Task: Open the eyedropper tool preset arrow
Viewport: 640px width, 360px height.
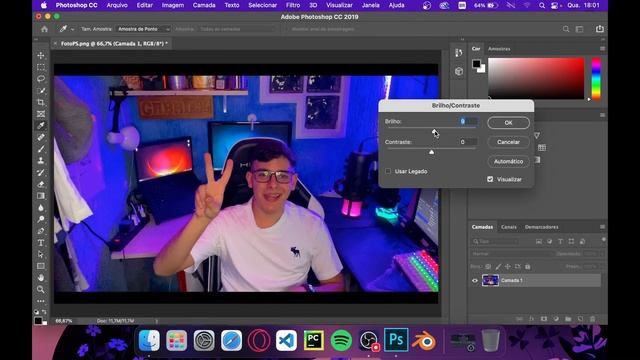Action: pos(72,29)
